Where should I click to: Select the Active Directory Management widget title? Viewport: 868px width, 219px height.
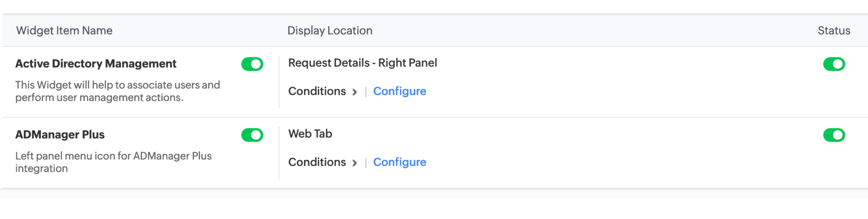point(96,64)
